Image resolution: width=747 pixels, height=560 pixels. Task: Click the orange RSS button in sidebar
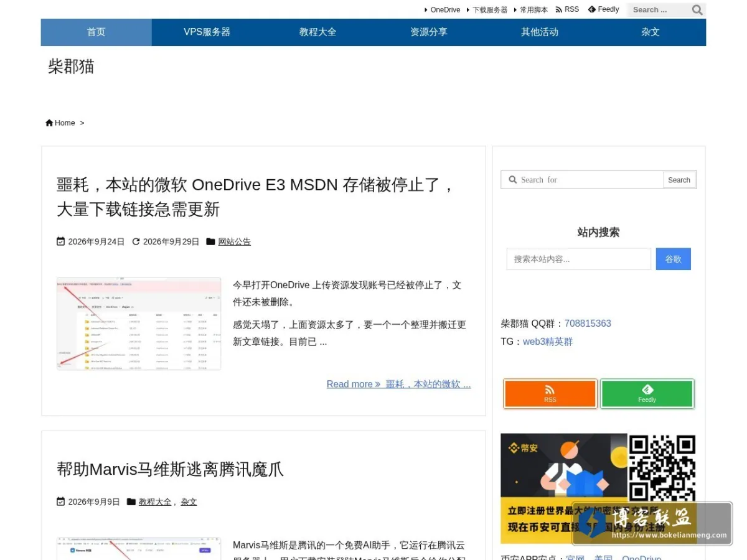pos(550,394)
